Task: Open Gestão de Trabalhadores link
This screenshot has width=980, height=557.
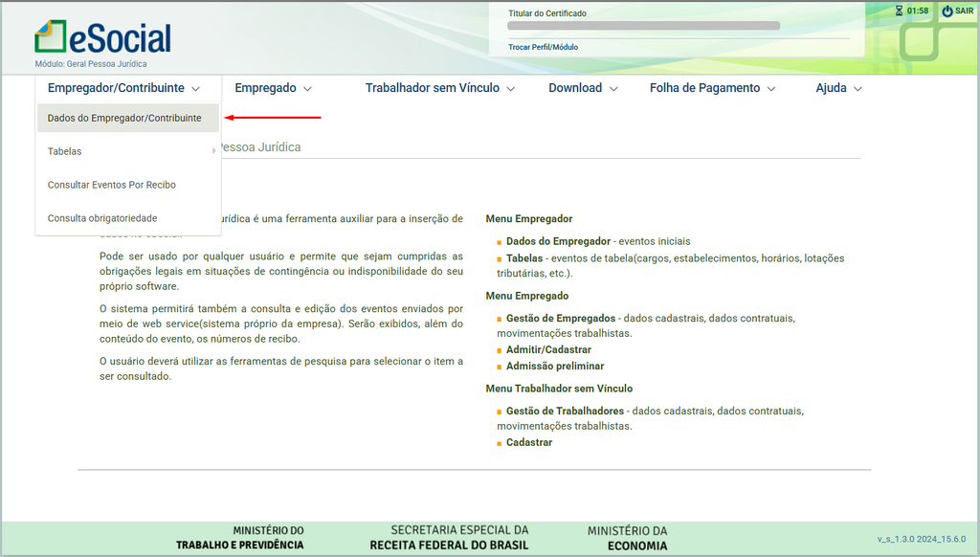Action: (x=565, y=411)
